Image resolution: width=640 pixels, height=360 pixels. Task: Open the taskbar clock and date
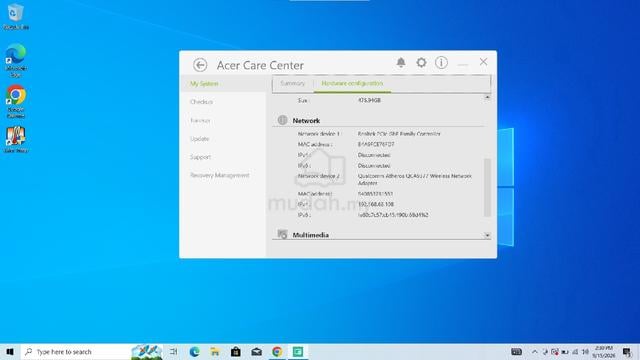point(604,351)
